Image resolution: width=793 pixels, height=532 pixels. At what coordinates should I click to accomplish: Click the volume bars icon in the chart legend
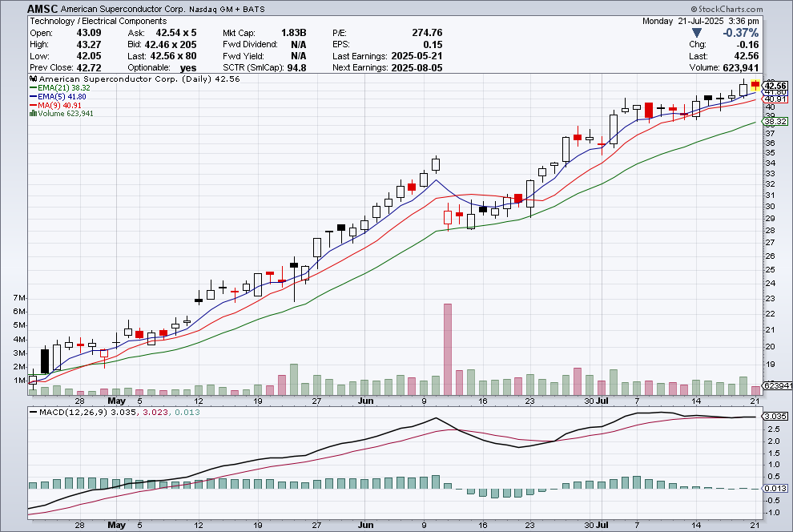tap(34, 114)
